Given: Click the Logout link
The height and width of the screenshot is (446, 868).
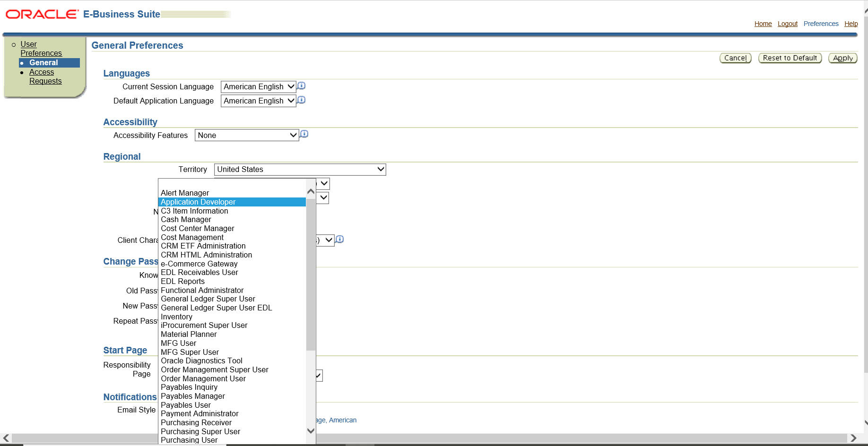Looking at the screenshot, I should click(x=788, y=24).
